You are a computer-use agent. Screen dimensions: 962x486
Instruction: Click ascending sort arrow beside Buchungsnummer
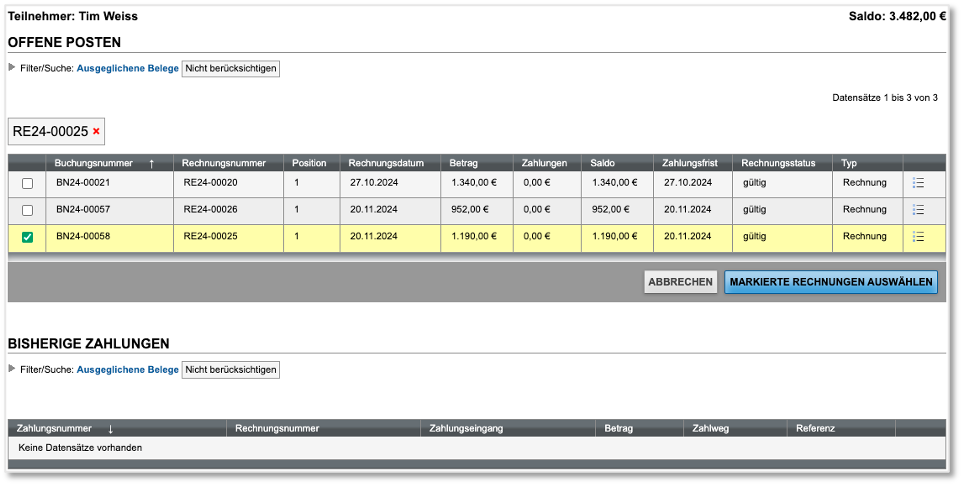pos(152,164)
